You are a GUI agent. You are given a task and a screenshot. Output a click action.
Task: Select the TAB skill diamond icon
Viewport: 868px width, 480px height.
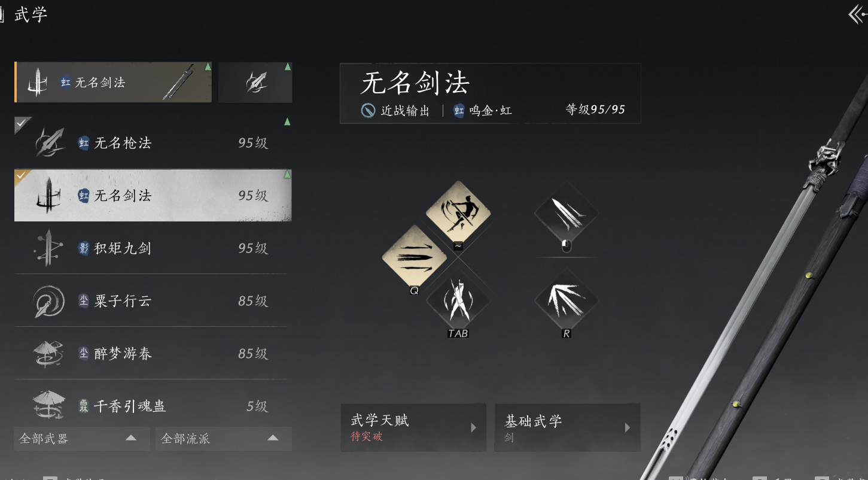[x=458, y=299]
